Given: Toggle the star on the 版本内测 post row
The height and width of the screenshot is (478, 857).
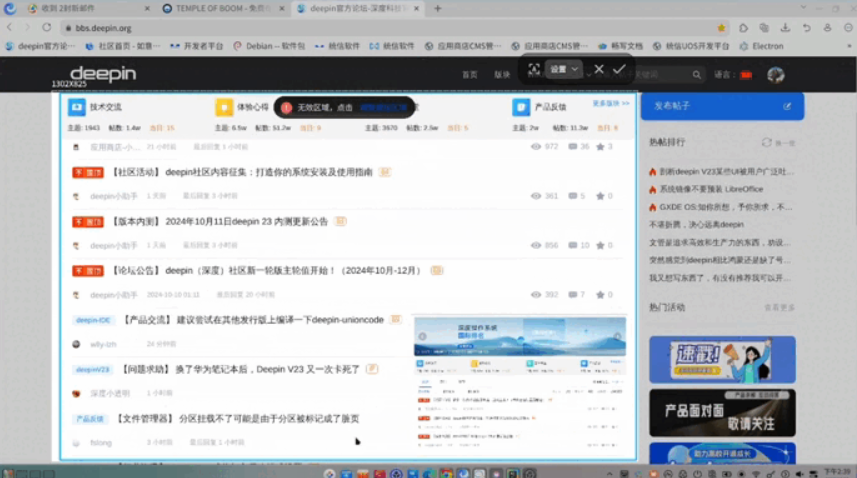Looking at the screenshot, I should click(x=600, y=245).
